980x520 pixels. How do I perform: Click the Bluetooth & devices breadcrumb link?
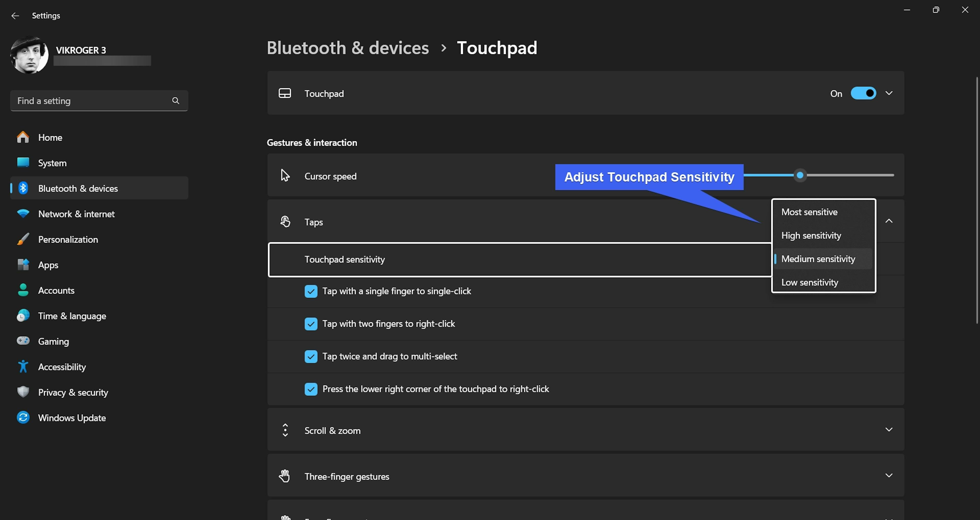click(x=348, y=48)
